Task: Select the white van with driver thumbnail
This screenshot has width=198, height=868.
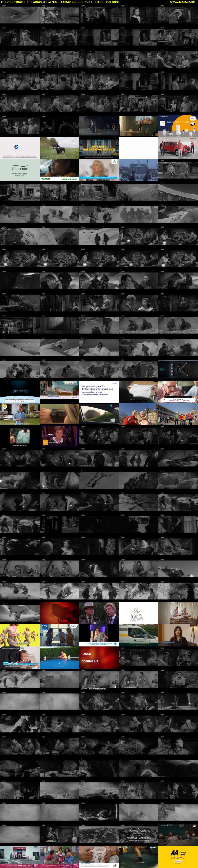Action: click(x=139, y=636)
